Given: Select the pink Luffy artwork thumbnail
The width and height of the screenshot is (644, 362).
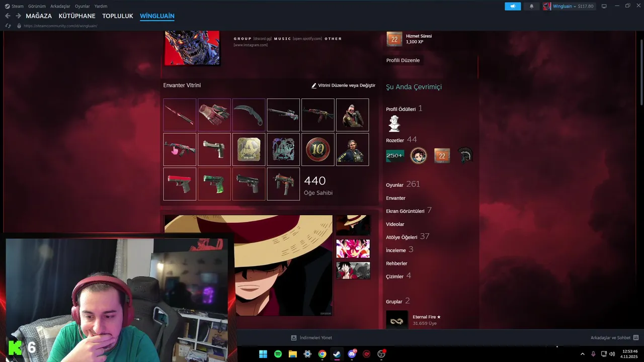Looking at the screenshot, I should pyautogui.click(x=353, y=248).
